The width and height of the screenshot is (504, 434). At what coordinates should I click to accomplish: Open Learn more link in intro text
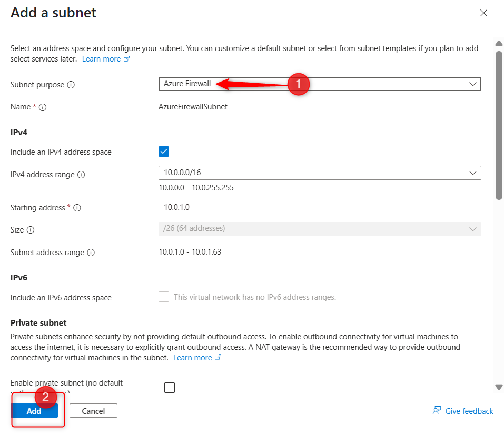pos(101,59)
